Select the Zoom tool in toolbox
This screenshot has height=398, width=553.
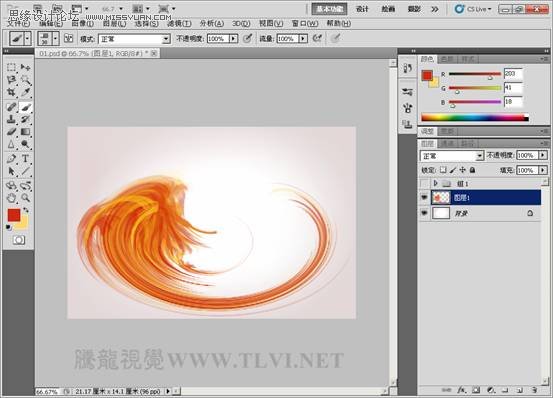pyautogui.click(x=25, y=198)
